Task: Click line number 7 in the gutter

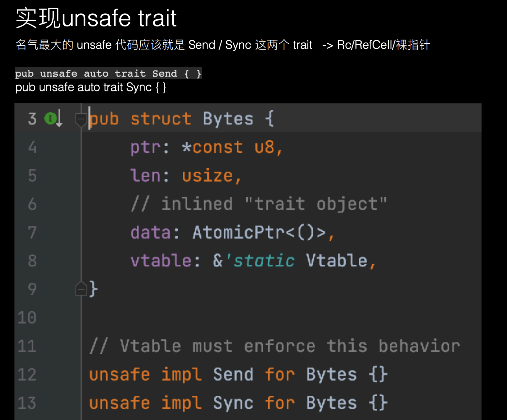Action: pyautogui.click(x=32, y=233)
